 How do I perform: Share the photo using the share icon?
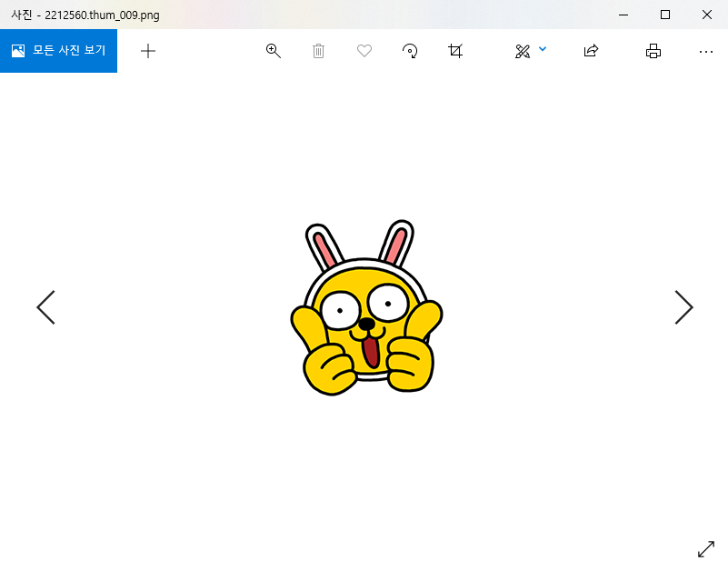(591, 50)
